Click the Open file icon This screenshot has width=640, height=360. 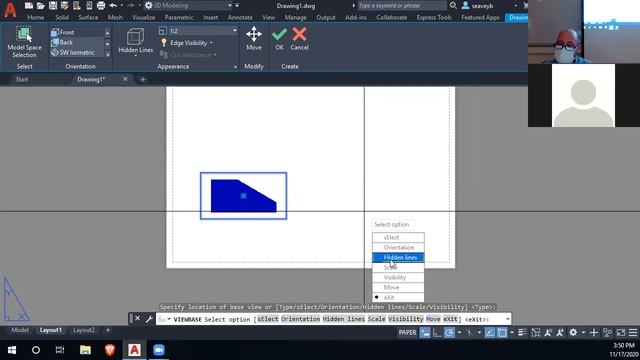click(40, 6)
